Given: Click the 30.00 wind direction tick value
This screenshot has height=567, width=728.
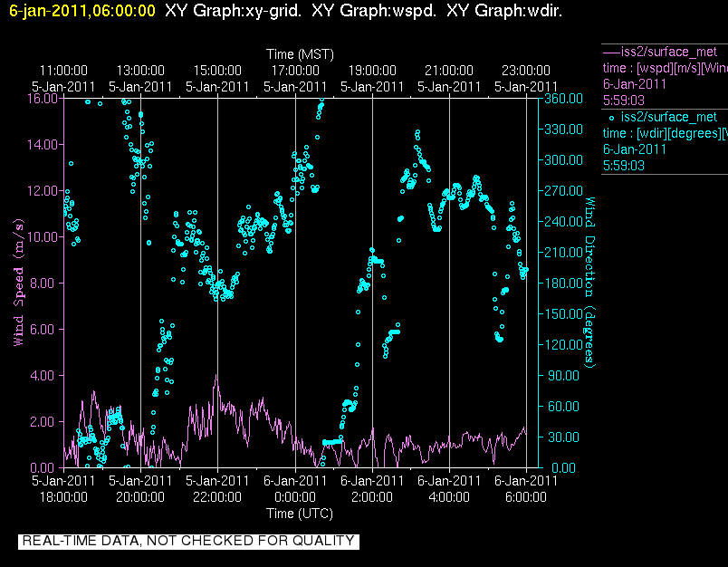Looking at the screenshot, I should click(x=563, y=437).
